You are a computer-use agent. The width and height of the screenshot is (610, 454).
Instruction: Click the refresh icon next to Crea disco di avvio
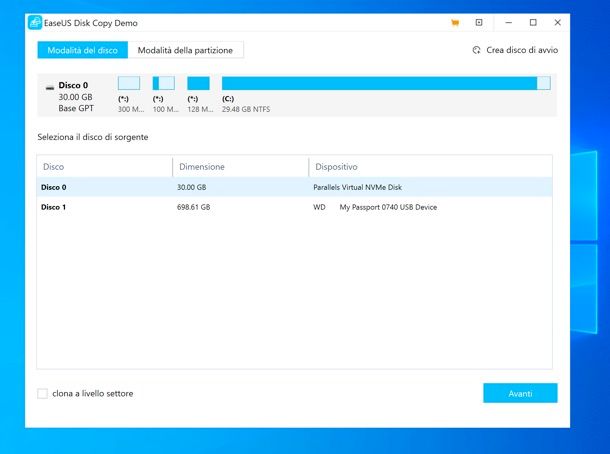tap(477, 50)
